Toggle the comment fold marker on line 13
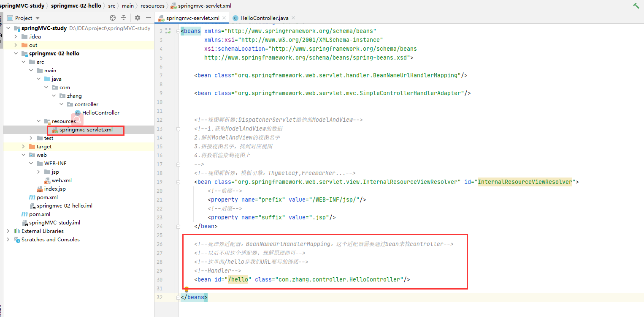This screenshot has width=644, height=317. click(178, 128)
